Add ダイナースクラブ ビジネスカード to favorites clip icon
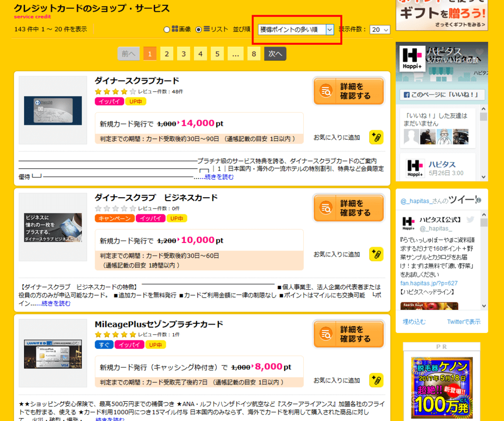Screen dimensions: 504x421 (x=377, y=254)
